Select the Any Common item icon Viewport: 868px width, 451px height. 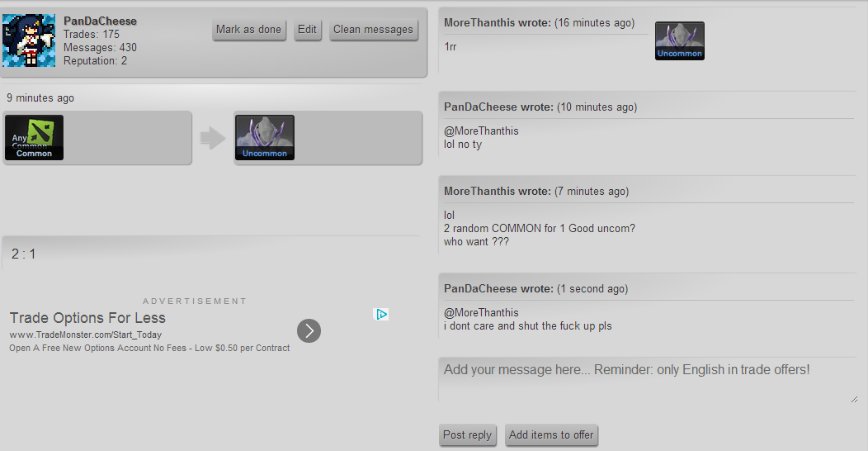click(x=35, y=137)
